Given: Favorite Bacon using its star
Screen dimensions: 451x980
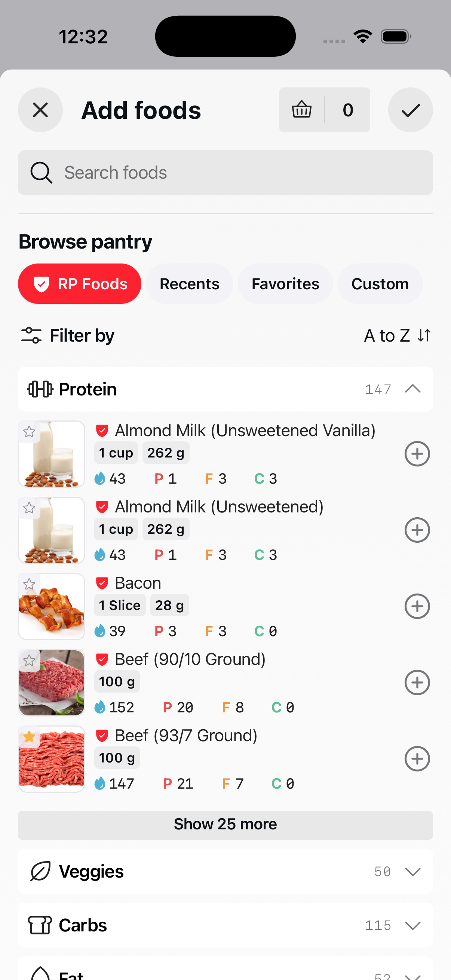Looking at the screenshot, I should pyautogui.click(x=29, y=584).
